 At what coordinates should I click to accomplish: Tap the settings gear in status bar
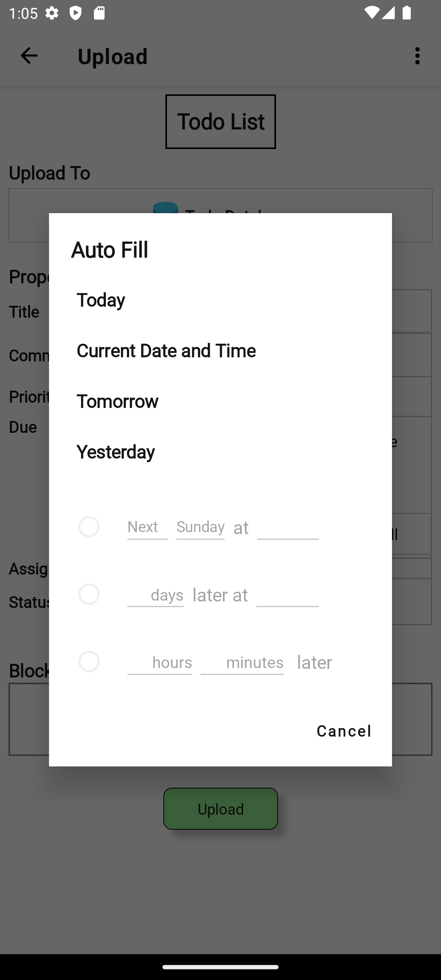(52, 13)
